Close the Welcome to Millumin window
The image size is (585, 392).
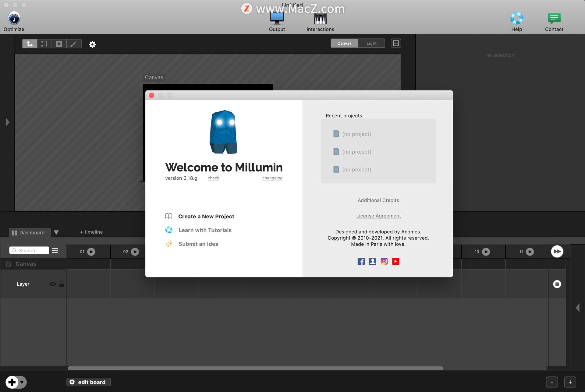[x=151, y=95]
